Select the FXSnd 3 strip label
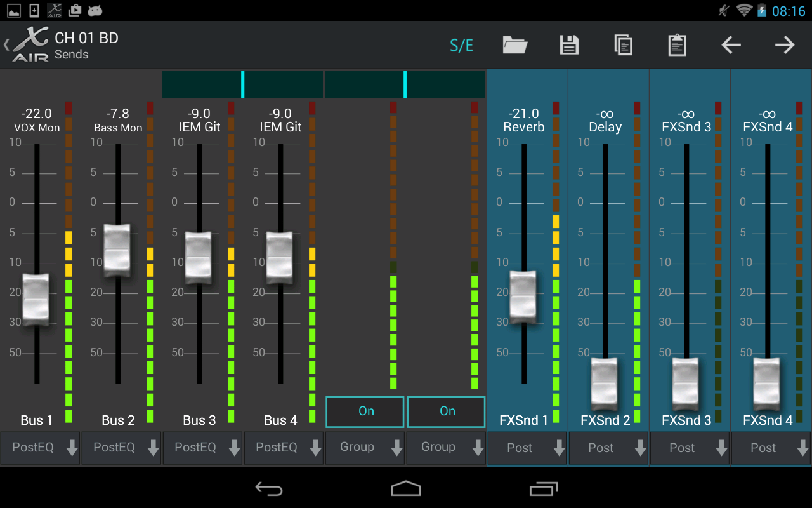The width and height of the screenshot is (812, 508). pyautogui.click(x=686, y=420)
